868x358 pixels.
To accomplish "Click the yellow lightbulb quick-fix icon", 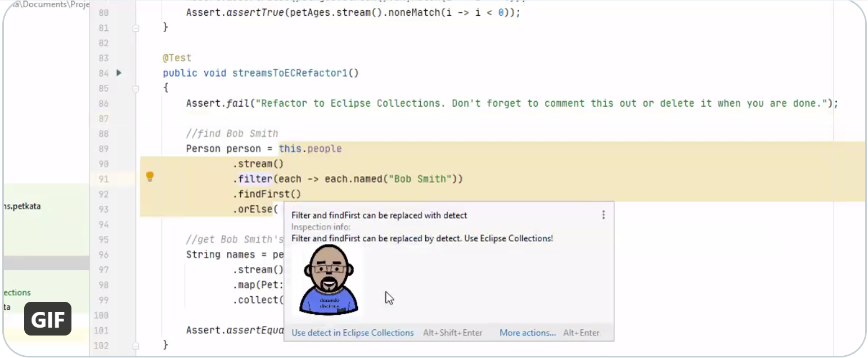I will (x=150, y=177).
